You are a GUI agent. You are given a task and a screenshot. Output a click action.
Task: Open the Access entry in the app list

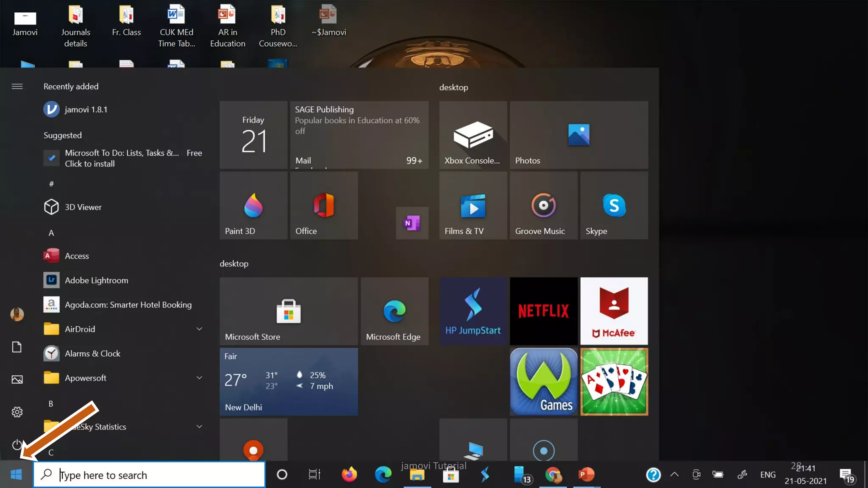[x=77, y=256]
